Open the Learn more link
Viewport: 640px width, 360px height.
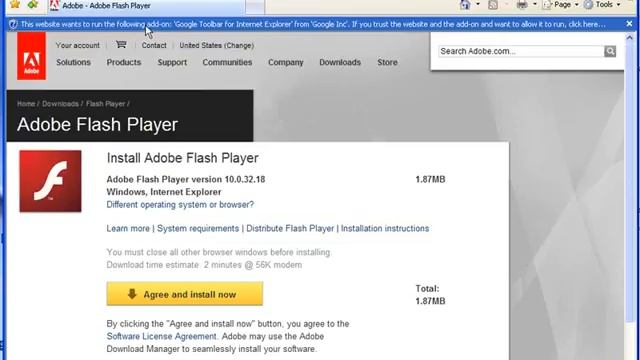click(128, 229)
